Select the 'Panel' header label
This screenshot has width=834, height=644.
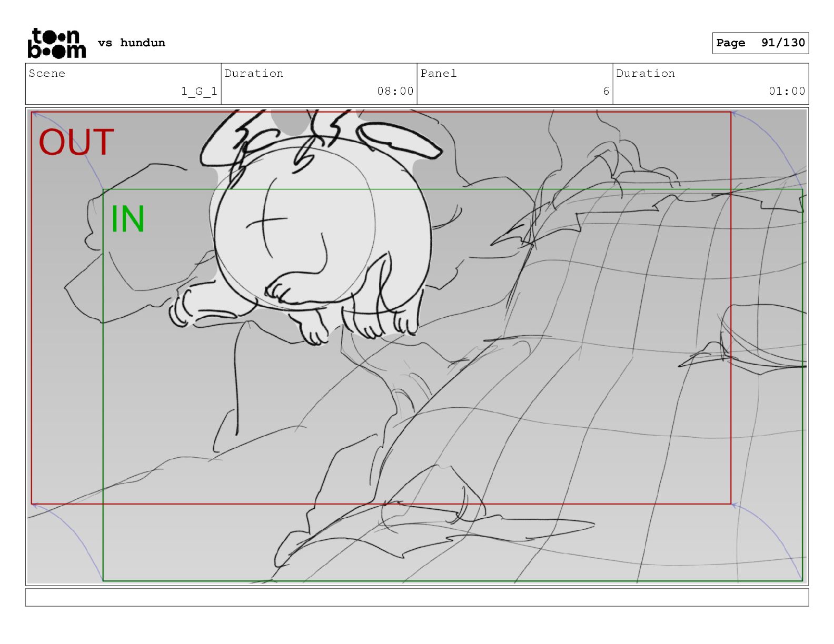pyautogui.click(x=439, y=74)
